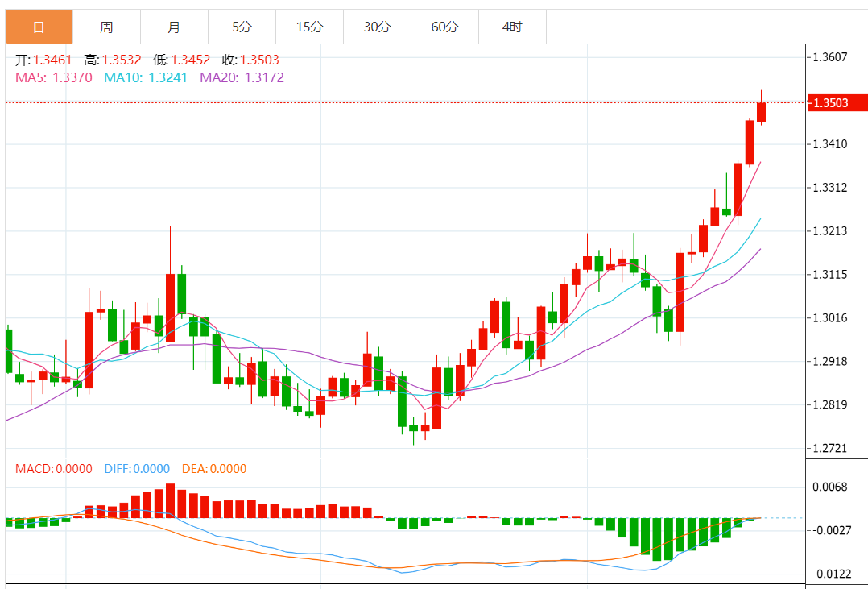Screen dimensions: 868x589
Task: Click the 1.3115 price axis label
Action: pyautogui.click(x=830, y=274)
